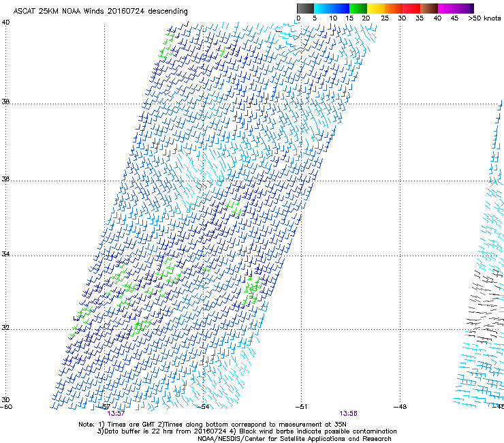Click the '-57' longitude axis label
The image size is (504, 443).
click(x=105, y=407)
